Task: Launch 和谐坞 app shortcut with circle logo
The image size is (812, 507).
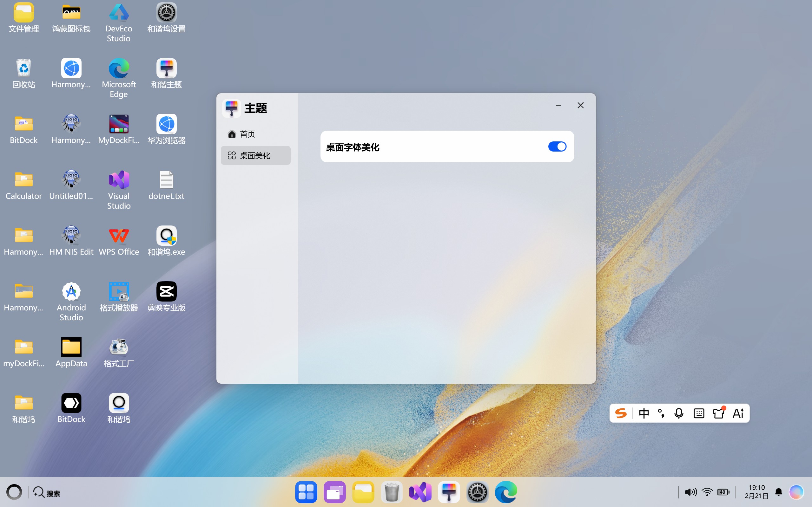Action: 119,408
